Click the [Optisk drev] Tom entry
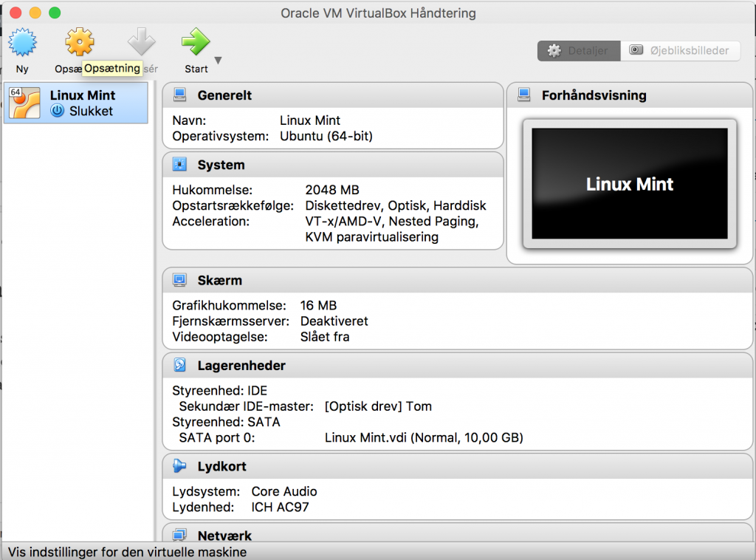 [378, 406]
